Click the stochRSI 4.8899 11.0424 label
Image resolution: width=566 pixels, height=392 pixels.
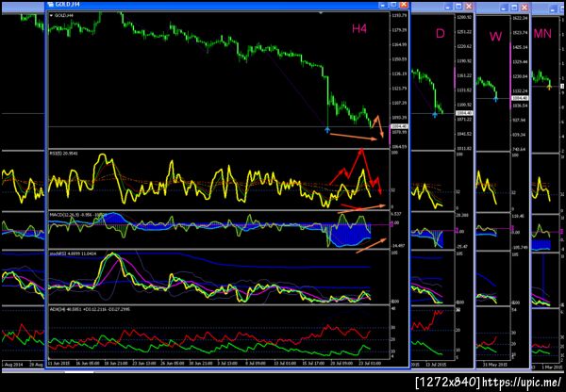coord(73,254)
